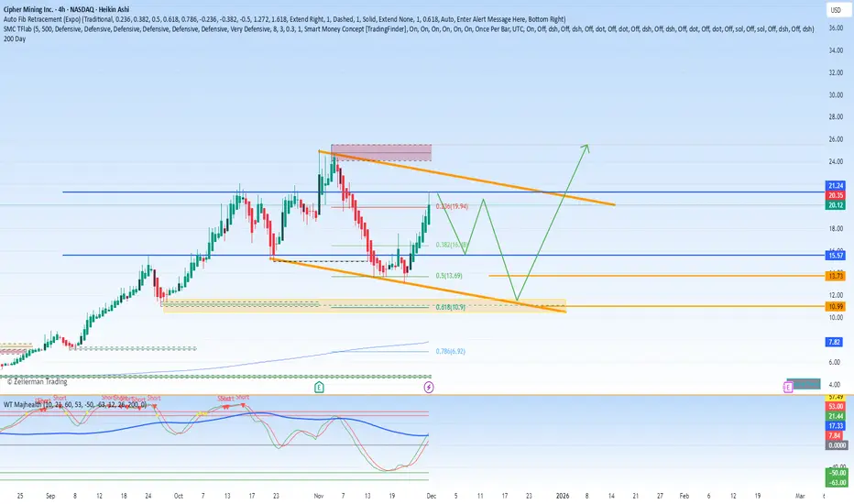Click the 7.82 blue price label

835,342
